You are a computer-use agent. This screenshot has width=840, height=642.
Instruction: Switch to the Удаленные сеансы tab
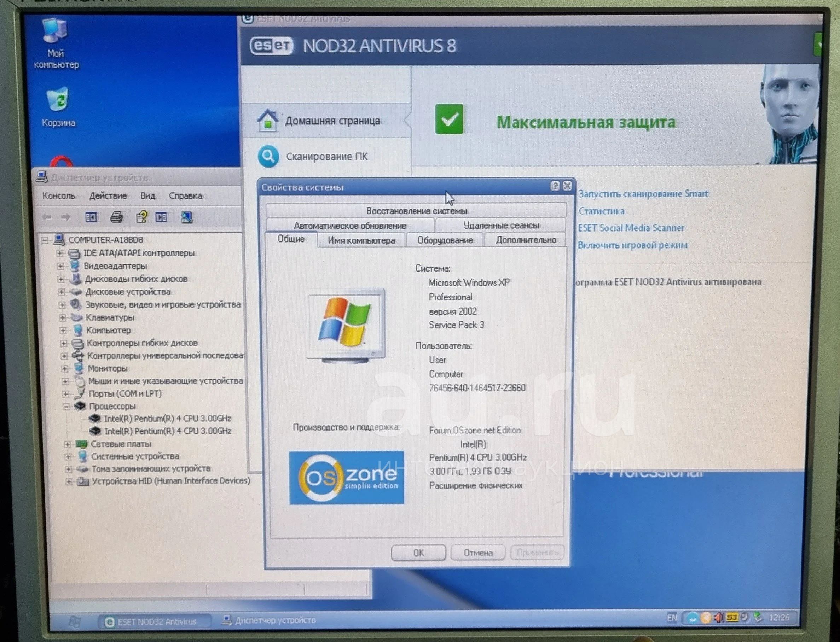tap(501, 225)
